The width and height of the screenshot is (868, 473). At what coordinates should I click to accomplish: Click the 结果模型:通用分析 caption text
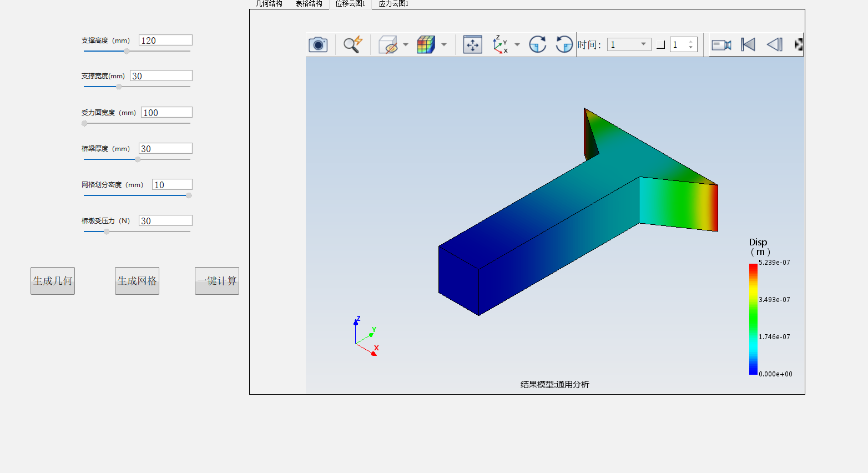[555, 384]
